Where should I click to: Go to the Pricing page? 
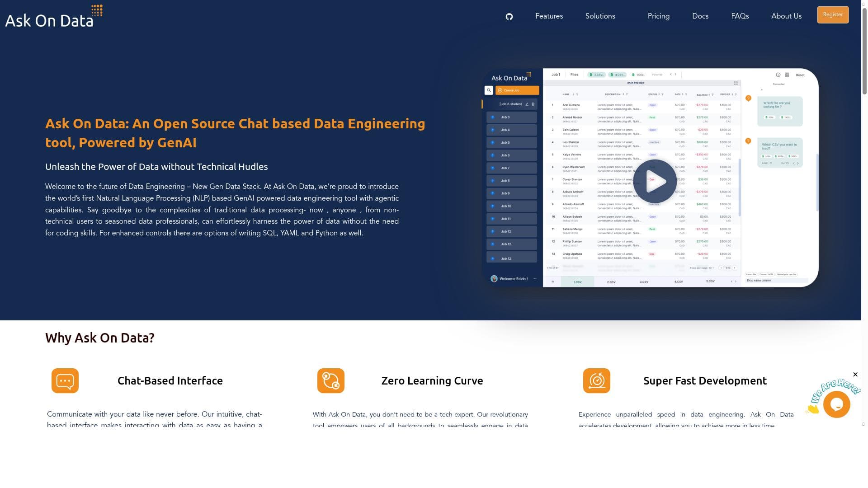tap(658, 16)
